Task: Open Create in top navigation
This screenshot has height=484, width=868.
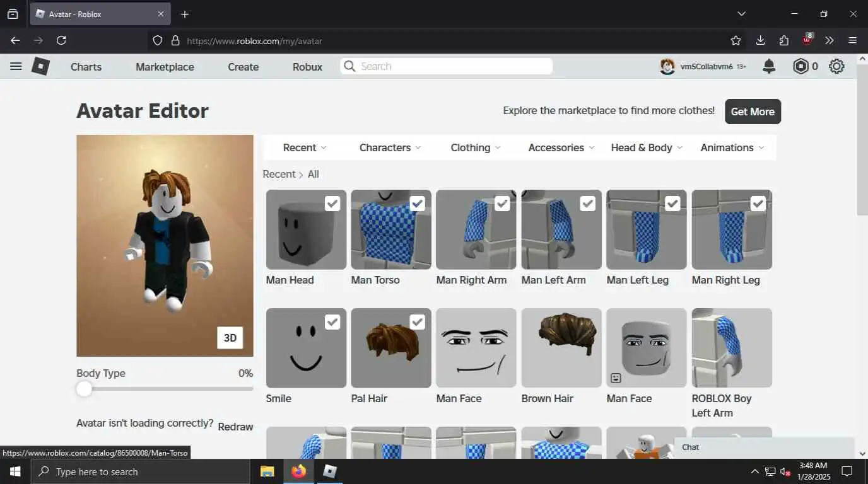Action: point(243,67)
